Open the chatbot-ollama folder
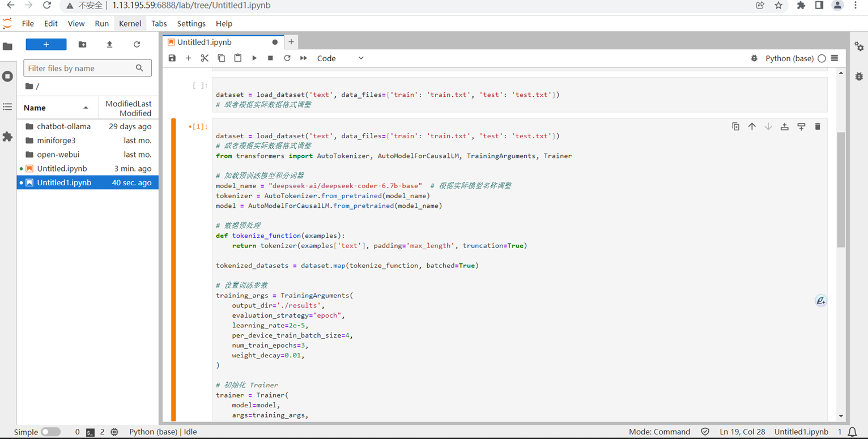Screen dimensions: 868x439 coord(63,126)
